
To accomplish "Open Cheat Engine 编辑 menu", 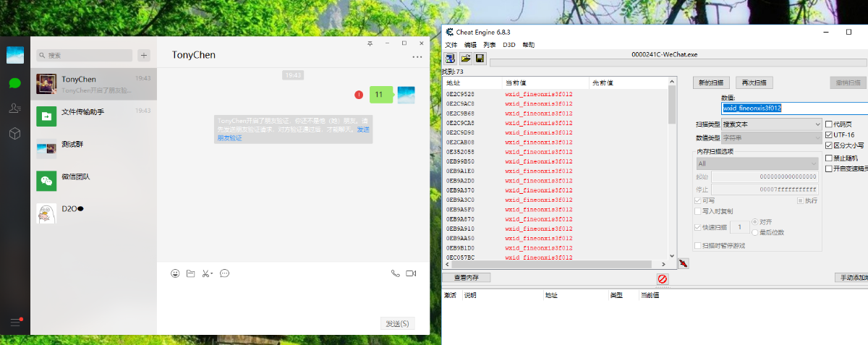I will (x=471, y=45).
